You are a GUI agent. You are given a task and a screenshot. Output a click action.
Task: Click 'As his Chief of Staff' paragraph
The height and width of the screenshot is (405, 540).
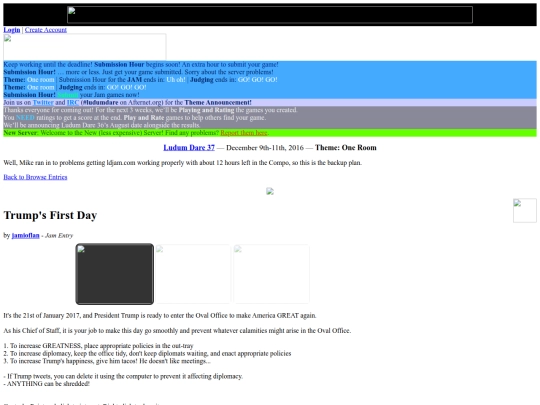tap(177, 331)
